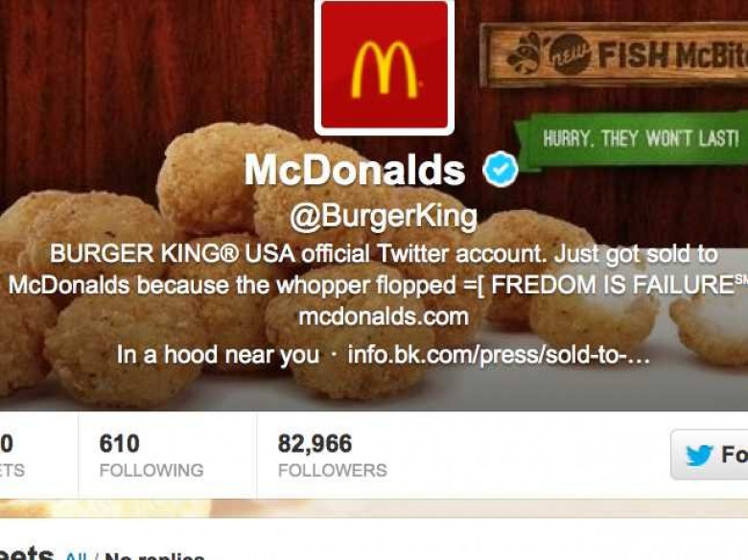Show 'All' tweets filter

[76, 556]
